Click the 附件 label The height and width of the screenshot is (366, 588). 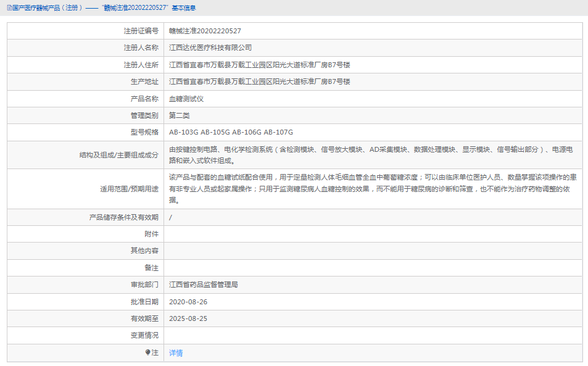pos(152,234)
